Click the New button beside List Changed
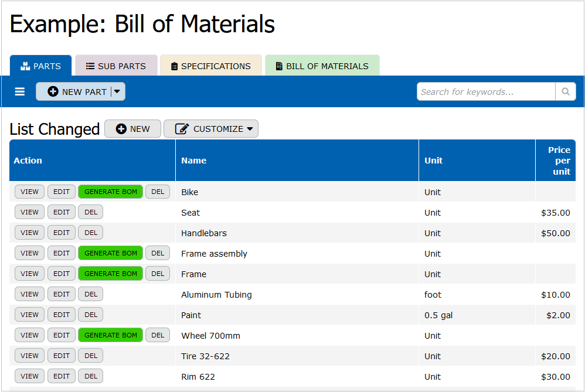 pos(132,129)
